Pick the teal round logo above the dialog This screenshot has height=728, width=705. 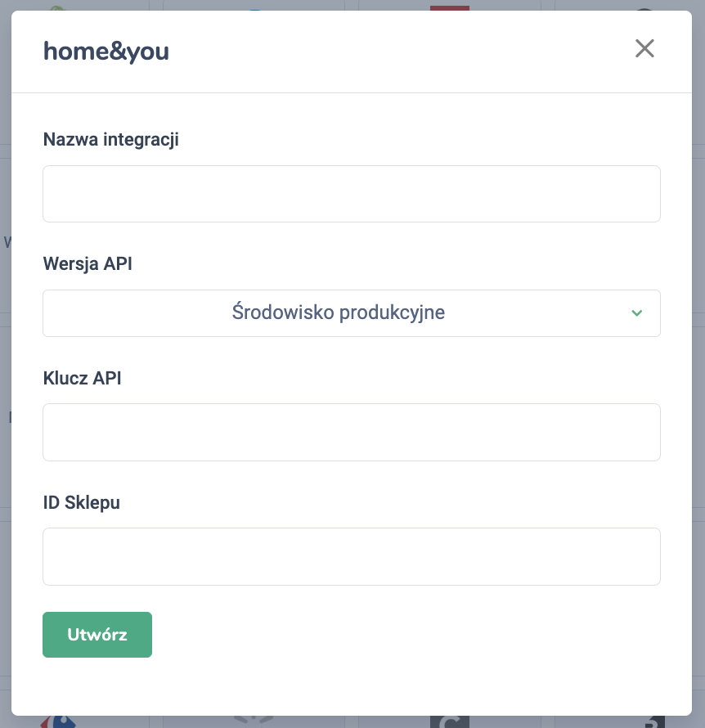(x=254, y=8)
